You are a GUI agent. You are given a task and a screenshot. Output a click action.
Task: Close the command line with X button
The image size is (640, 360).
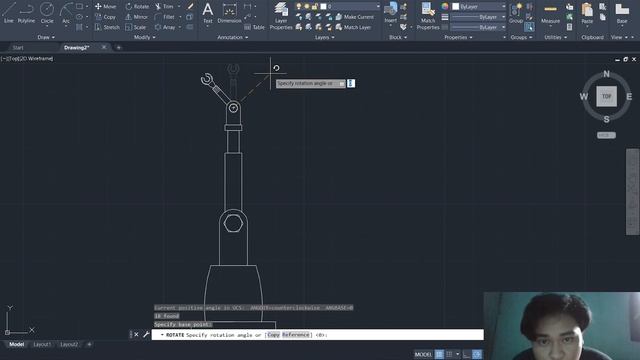click(136, 335)
